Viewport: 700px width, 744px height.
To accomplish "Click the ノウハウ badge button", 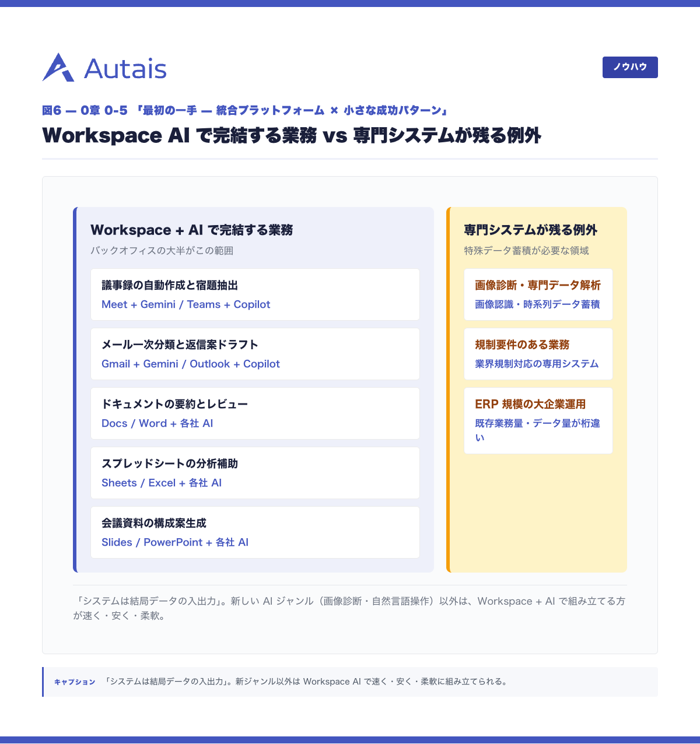I will [x=630, y=67].
